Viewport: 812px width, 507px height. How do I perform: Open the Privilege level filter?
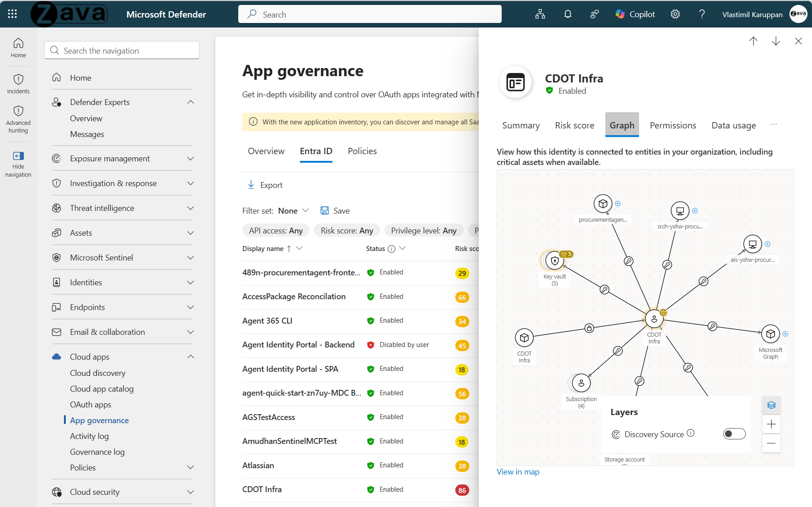point(424,231)
